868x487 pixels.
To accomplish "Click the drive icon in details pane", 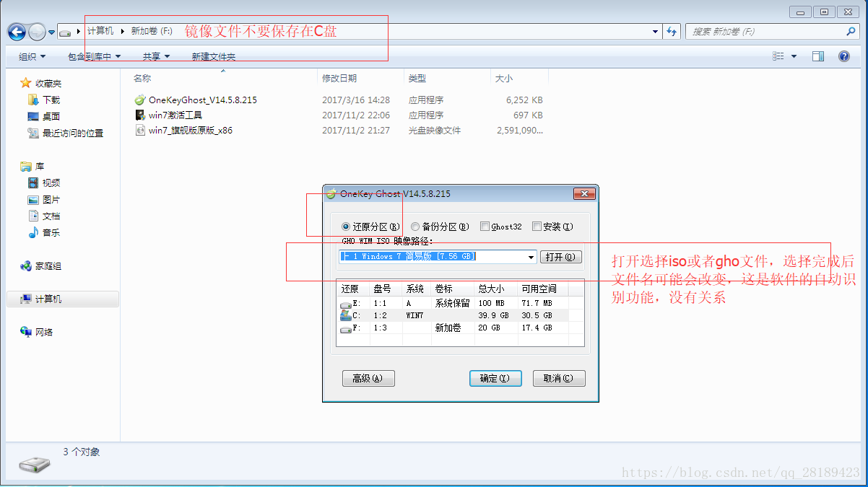I will tap(35, 465).
